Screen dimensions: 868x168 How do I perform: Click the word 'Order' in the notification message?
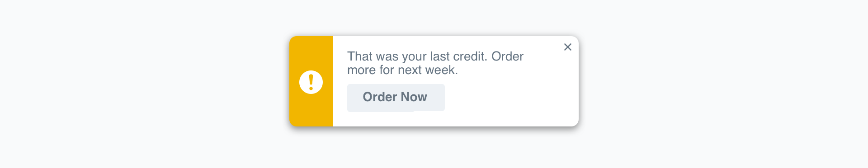pyautogui.click(x=507, y=56)
